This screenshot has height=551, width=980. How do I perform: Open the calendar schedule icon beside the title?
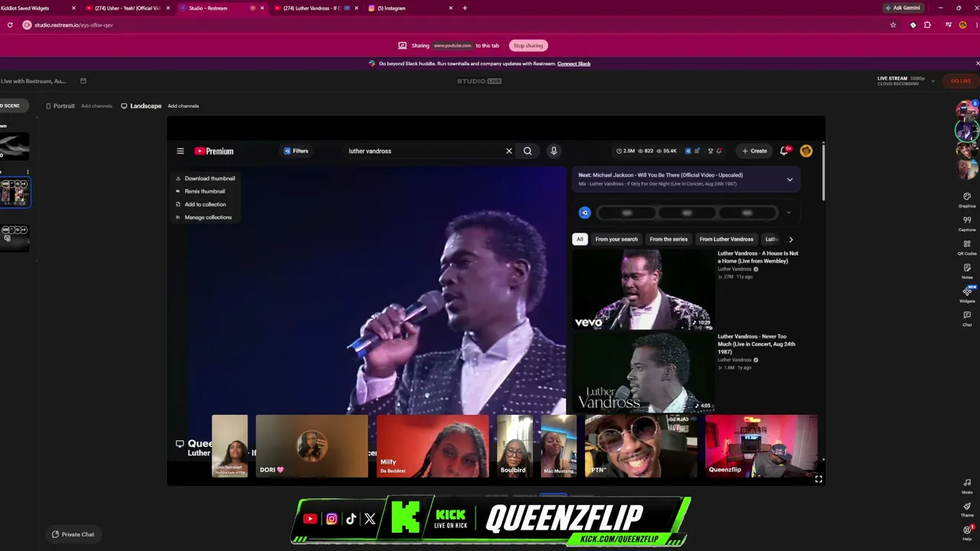pyautogui.click(x=83, y=81)
